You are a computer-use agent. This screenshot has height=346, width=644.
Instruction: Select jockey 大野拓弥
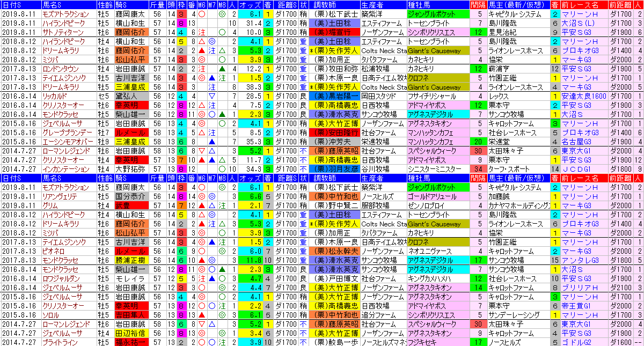(130, 169)
